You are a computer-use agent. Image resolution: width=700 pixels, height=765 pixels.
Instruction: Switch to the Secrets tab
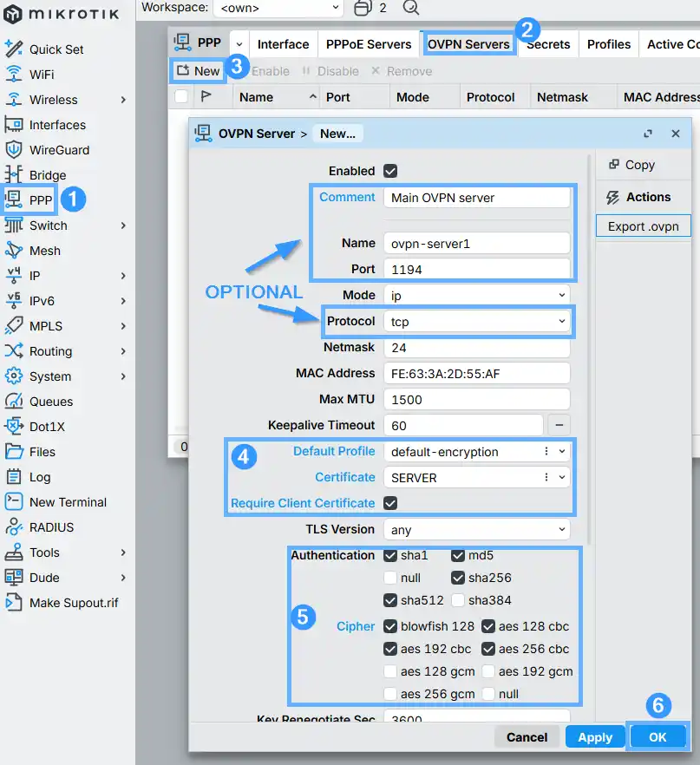coord(548,44)
